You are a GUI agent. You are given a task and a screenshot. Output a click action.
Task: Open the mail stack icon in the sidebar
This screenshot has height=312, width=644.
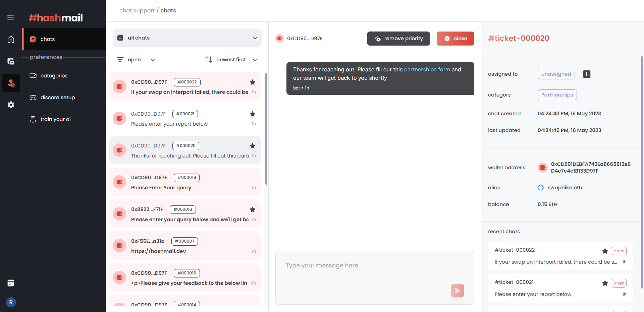tap(11, 61)
